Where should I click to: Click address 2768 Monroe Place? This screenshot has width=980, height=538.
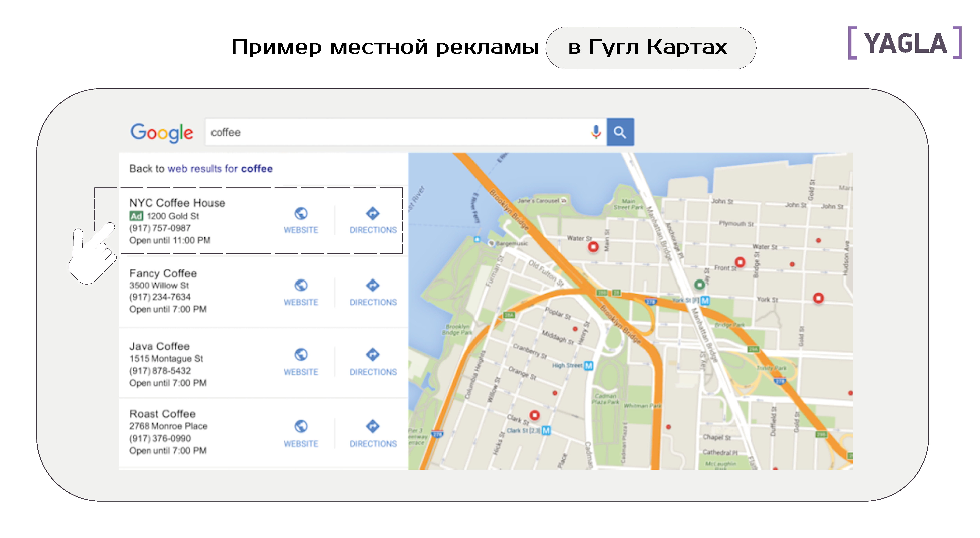tap(168, 426)
